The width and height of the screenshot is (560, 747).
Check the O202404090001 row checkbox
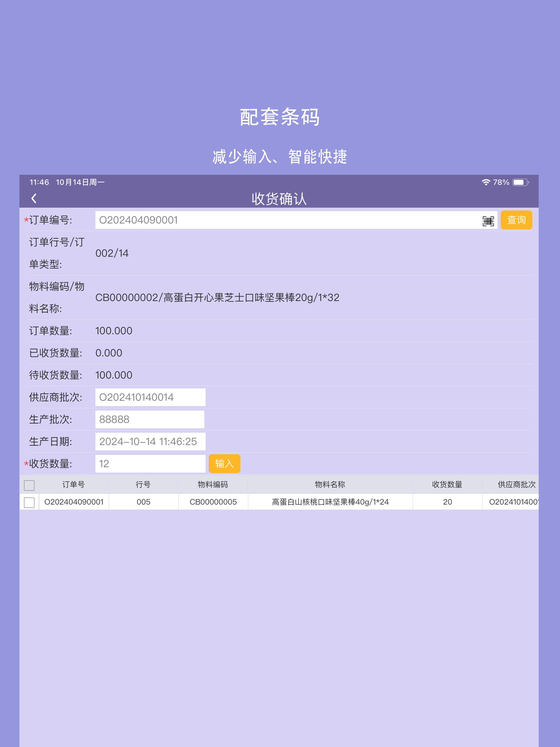point(29,502)
